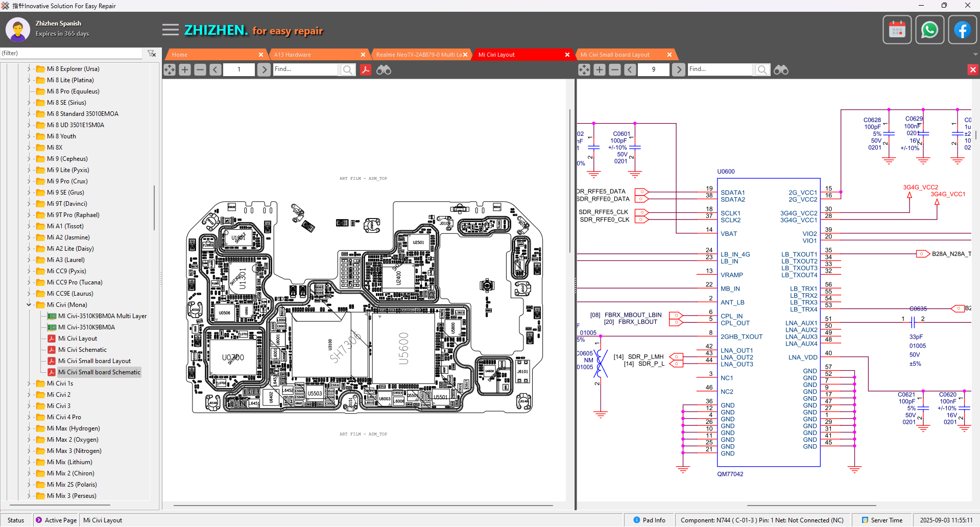Viewport: 980px width, 527px height.
Task: Expand the Mi Max 2 (Oxygen) folder
Action: (x=29, y=440)
